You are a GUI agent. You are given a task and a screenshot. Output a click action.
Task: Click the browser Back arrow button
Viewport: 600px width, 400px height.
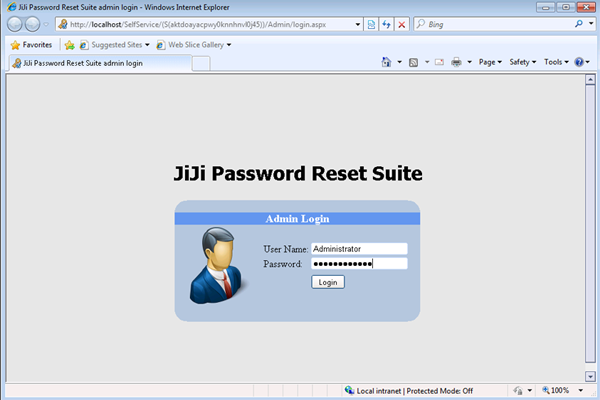tap(15, 24)
